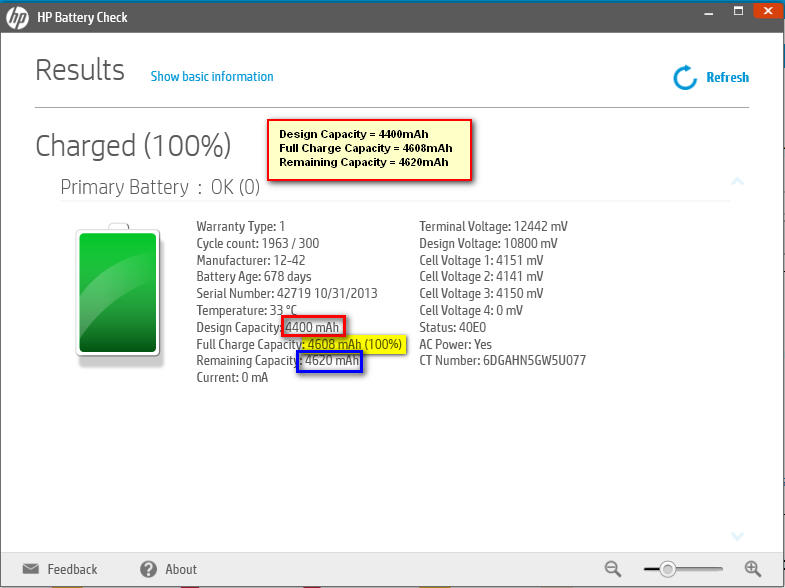The width and height of the screenshot is (785, 588).
Task: Click the 'Results' page heading
Action: 80,70
